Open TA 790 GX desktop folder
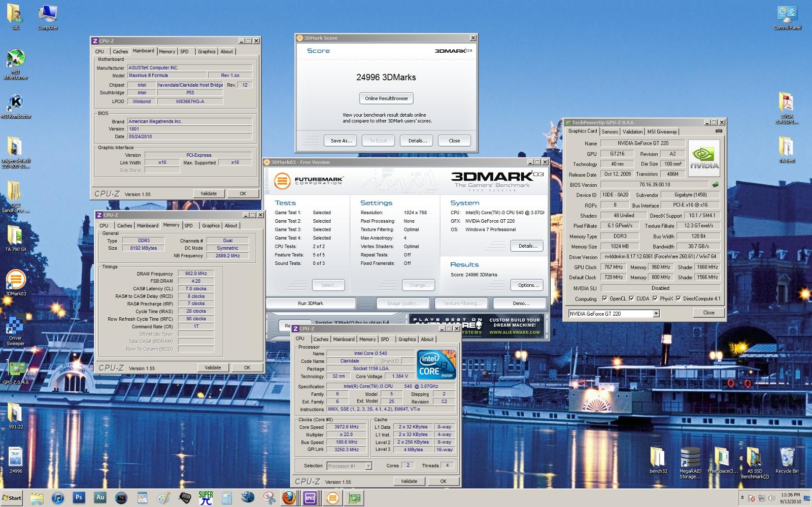 point(16,239)
